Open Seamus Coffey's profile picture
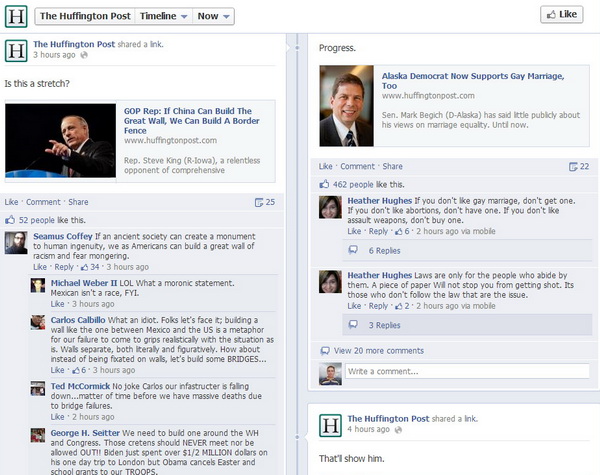This screenshot has width=600, height=475. [16, 242]
